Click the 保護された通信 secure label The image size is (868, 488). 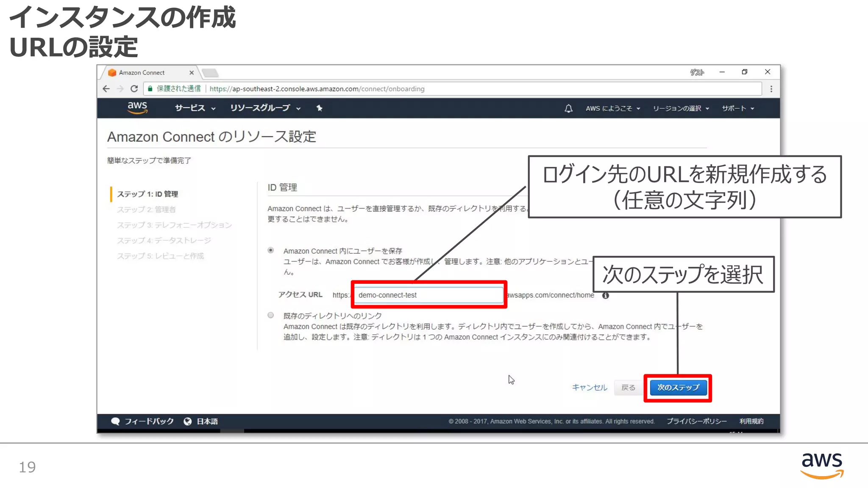(x=178, y=89)
